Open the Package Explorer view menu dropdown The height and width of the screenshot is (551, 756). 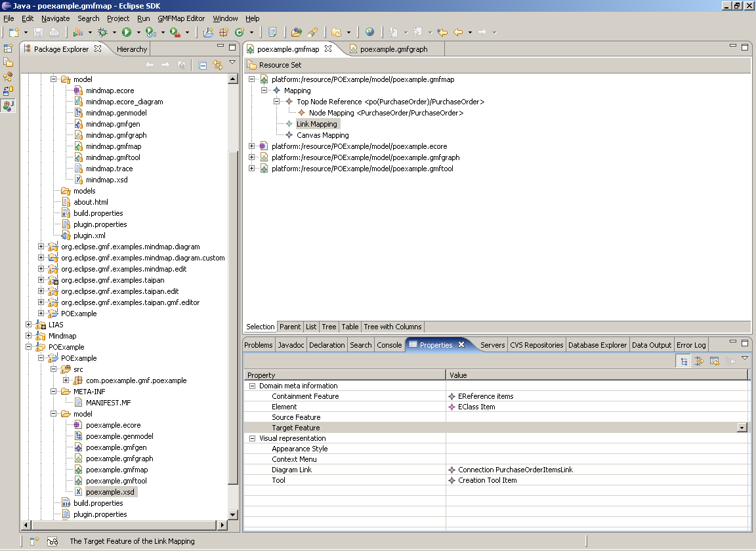[x=232, y=62]
